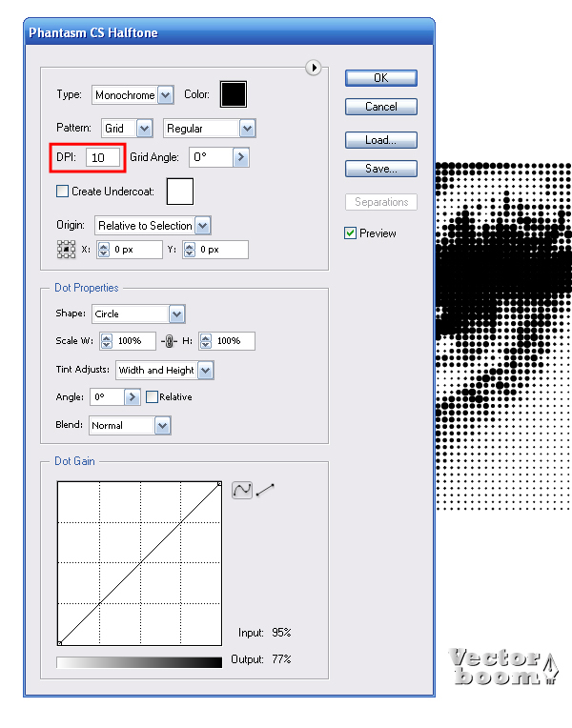Toggle the Preview checkbox
572x728 pixels.
[x=351, y=233]
